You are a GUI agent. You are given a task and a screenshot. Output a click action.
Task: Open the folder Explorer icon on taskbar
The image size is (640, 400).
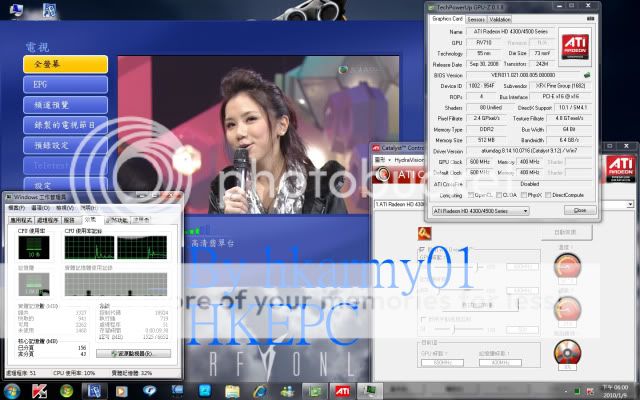(x=232, y=391)
